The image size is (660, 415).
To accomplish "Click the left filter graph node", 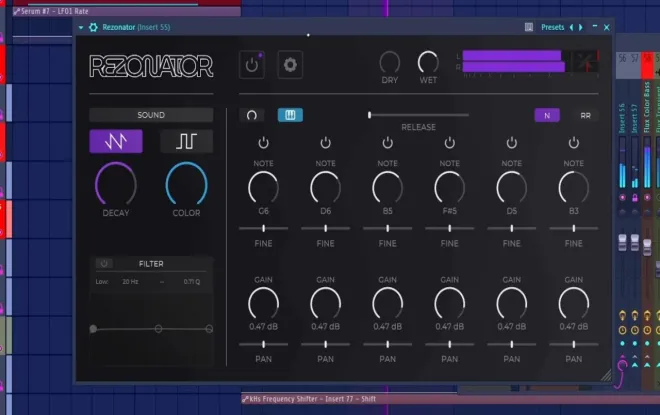I will (93, 329).
